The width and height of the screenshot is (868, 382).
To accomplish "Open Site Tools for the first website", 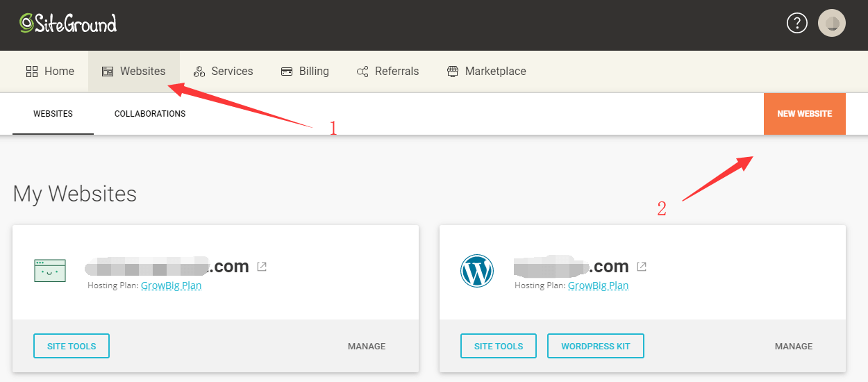I will tap(72, 346).
